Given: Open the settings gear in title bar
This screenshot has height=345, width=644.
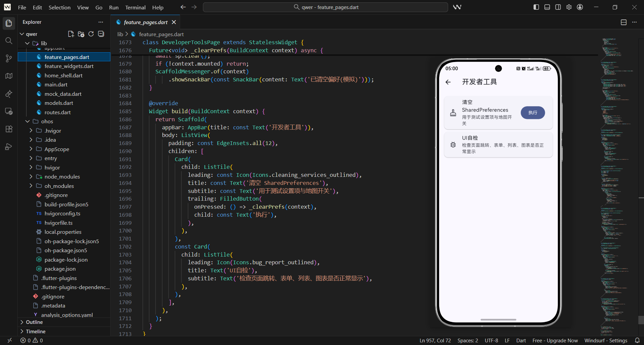Looking at the screenshot, I should (x=569, y=7).
